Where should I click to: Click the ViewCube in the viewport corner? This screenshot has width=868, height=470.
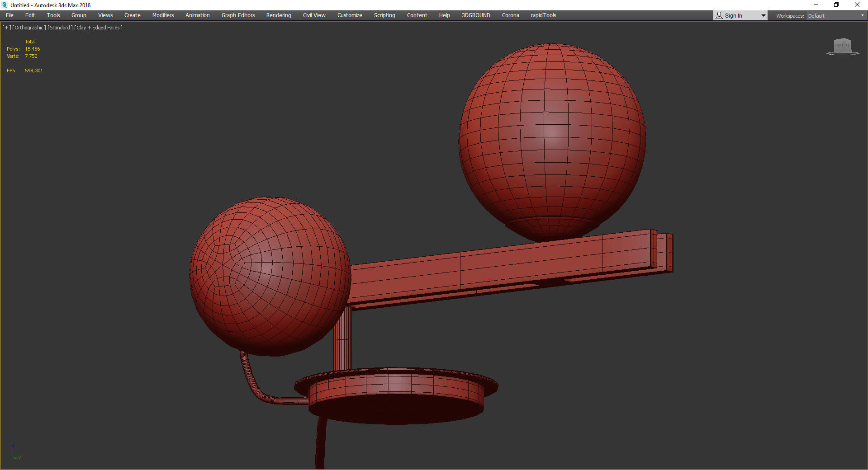coord(843,47)
